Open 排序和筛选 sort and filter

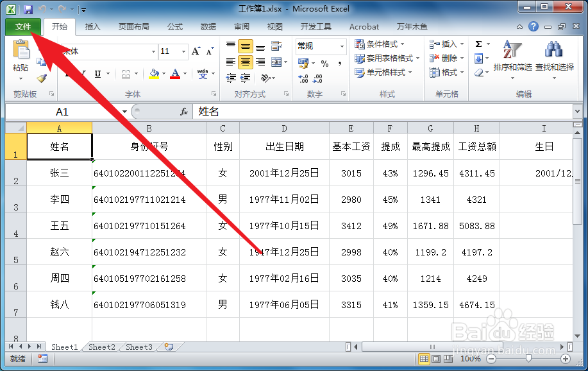coord(512,60)
